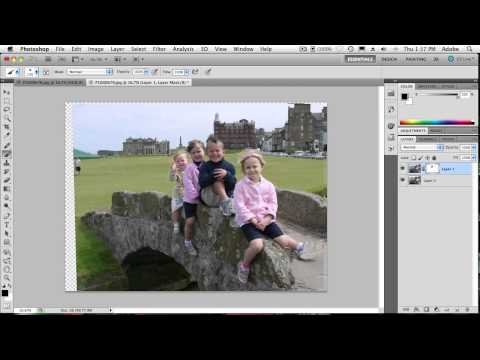
Task: Select the Move tool
Action: (x=6, y=92)
